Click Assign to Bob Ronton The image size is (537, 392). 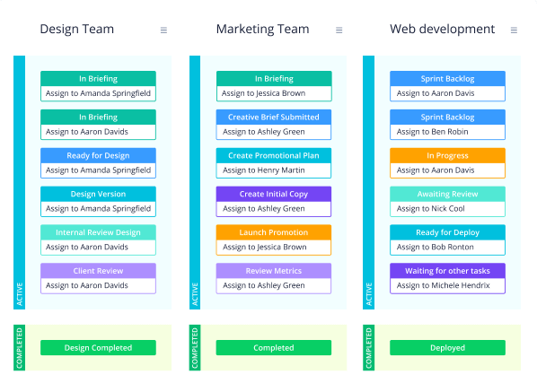(x=447, y=247)
